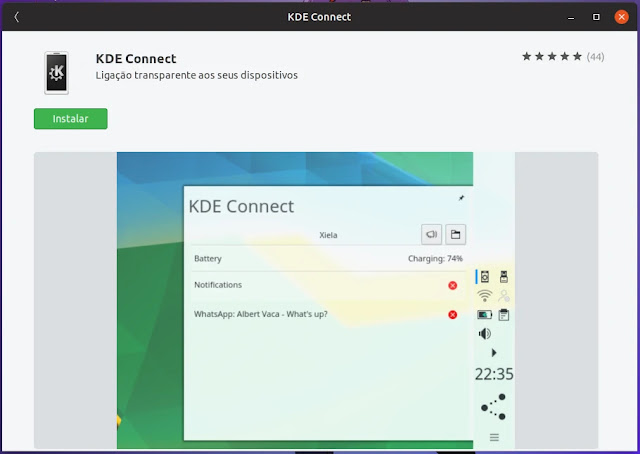Click the Charging: 74% value
This screenshot has width=640, height=454.
(x=435, y=259)
